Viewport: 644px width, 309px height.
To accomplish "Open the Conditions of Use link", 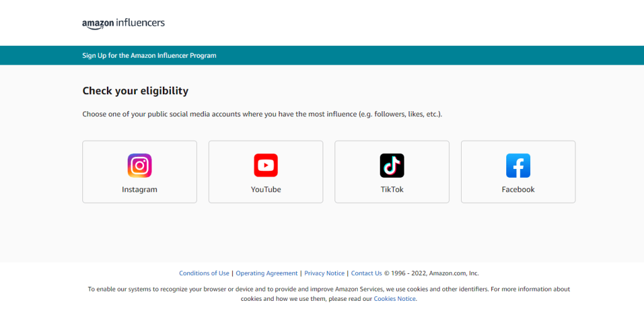I will pyautogui.click(x=204, y=273).
